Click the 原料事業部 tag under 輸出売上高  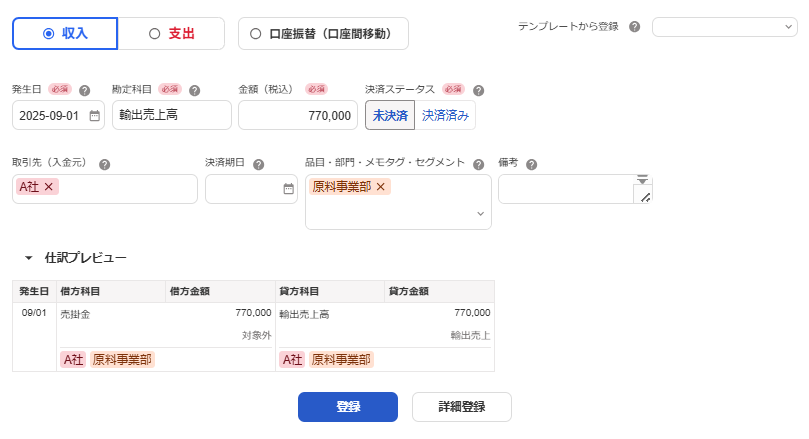[341, 360]
